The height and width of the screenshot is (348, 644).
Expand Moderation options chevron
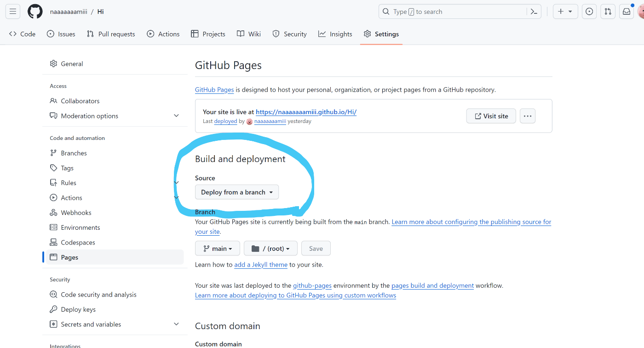(x=176, y=116)
